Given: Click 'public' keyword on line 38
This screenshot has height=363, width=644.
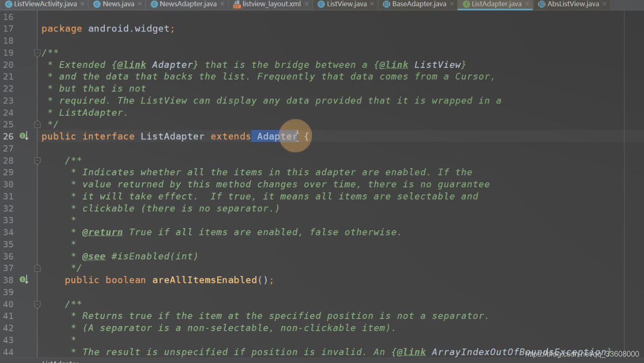Looking at the screenshot, I should [x=82, y=280].
